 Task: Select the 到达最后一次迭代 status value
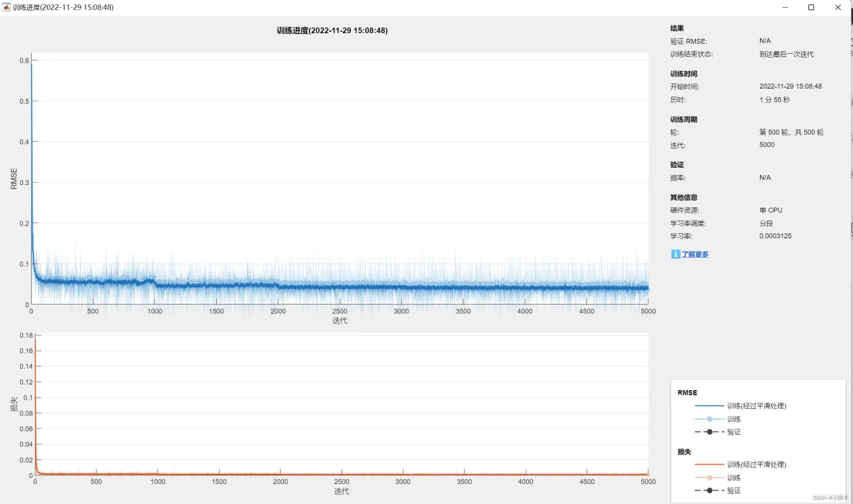click(x=787, y=55)
